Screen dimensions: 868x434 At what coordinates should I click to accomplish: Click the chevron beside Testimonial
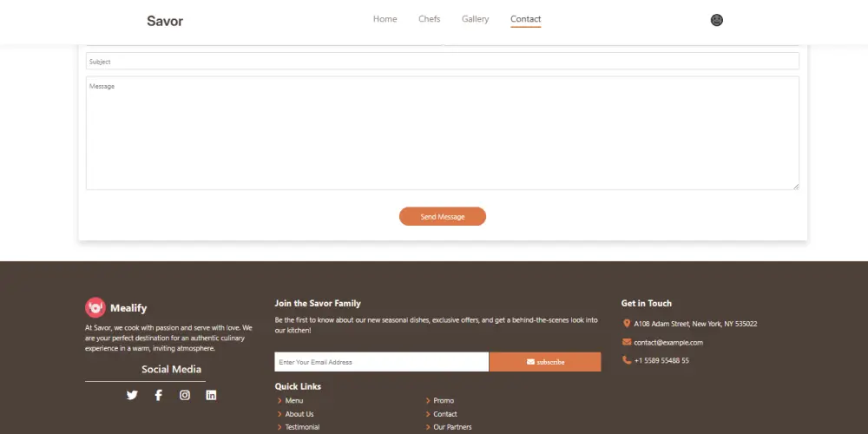[x=279, y=427]
